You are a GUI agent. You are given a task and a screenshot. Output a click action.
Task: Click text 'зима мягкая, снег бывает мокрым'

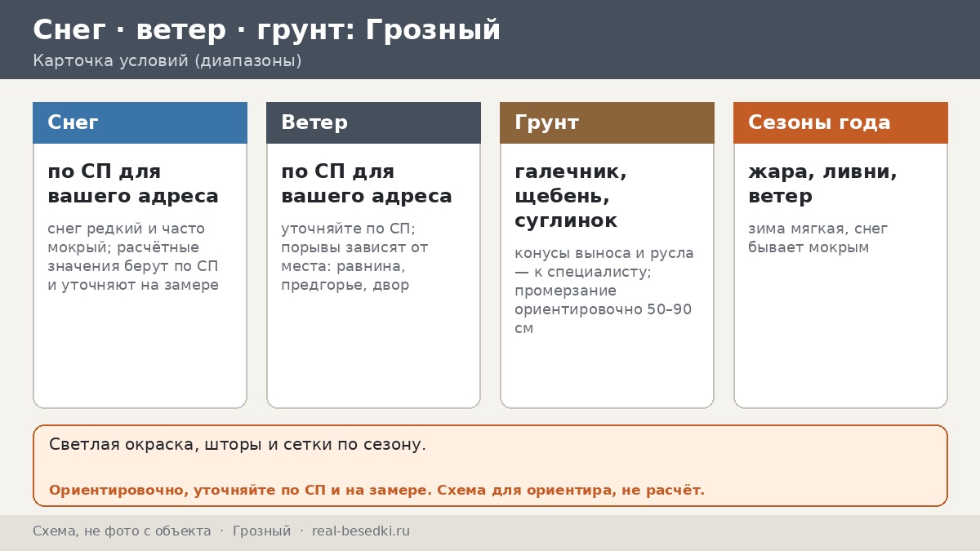[817, 238]
